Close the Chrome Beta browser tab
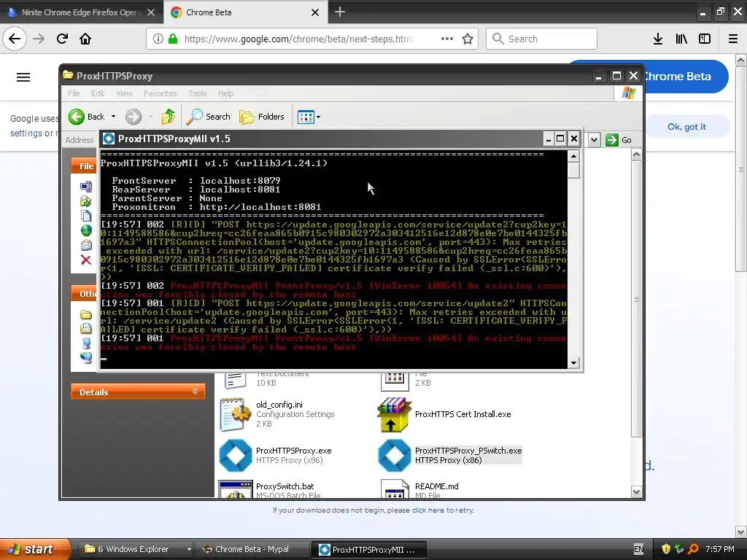 pos(315,12)
